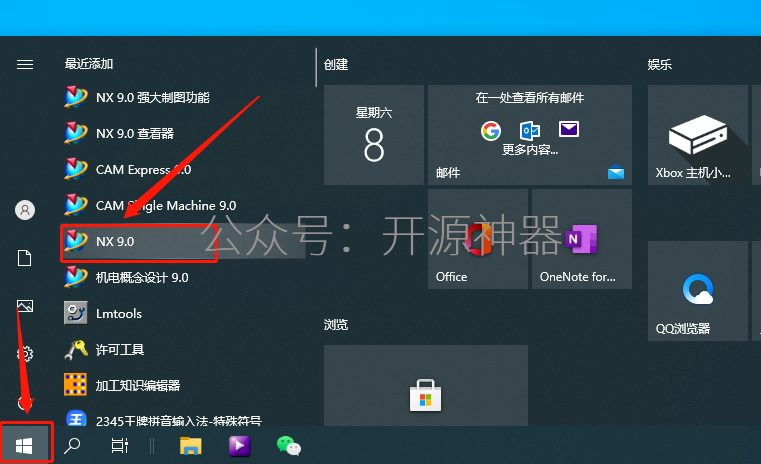Open Task View on taskbar
Image resolution: width=761 pixels, height=464 pixels.
click(x=119, y=446)
